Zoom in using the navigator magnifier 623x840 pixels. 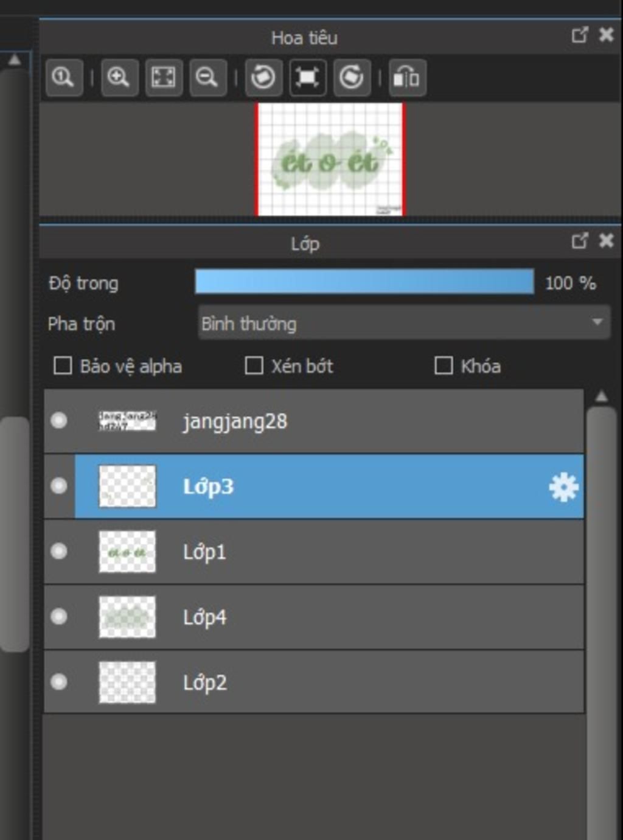coord(119,77)
